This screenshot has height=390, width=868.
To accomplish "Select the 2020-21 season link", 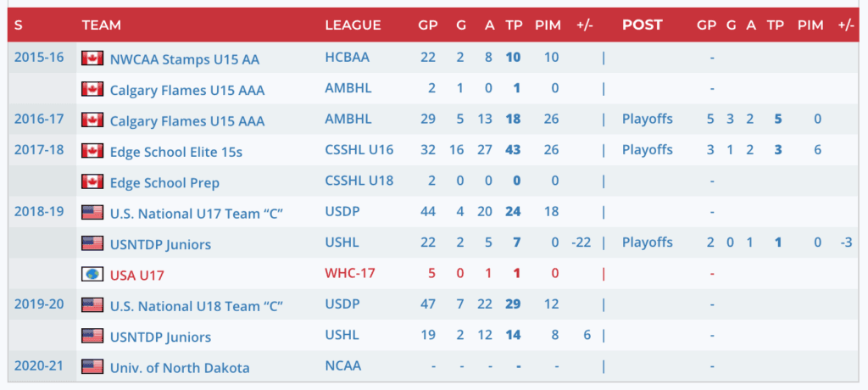I will [x=37, y=366].
